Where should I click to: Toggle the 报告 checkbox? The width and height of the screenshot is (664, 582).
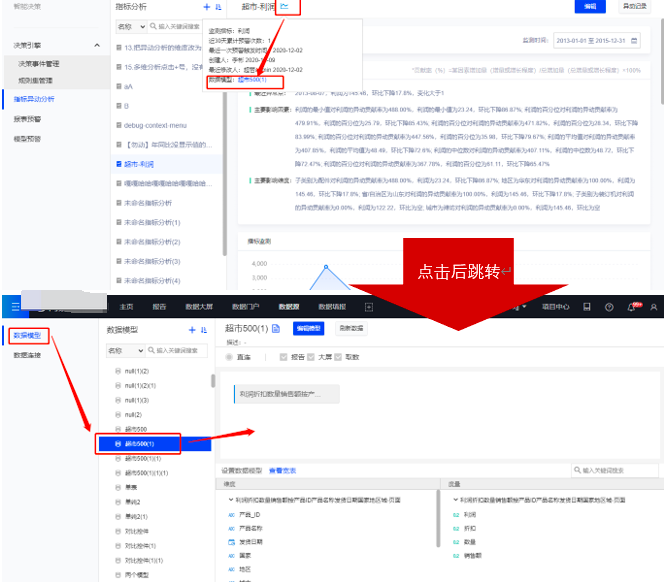pos(283,357)
